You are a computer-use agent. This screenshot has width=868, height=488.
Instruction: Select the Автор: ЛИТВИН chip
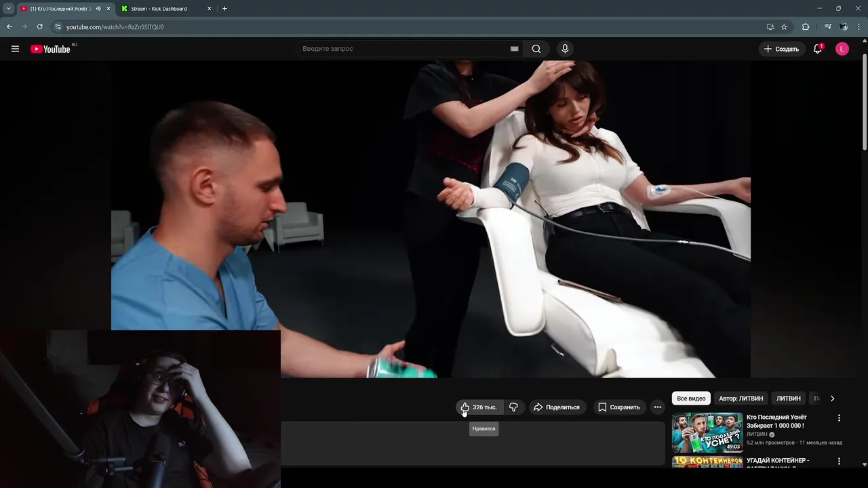(x=741, y=399)
